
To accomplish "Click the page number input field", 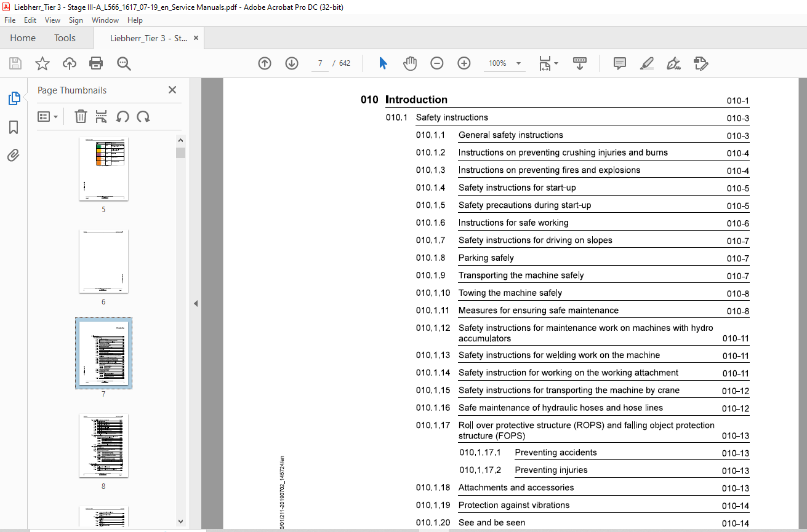I will [320, 63].
